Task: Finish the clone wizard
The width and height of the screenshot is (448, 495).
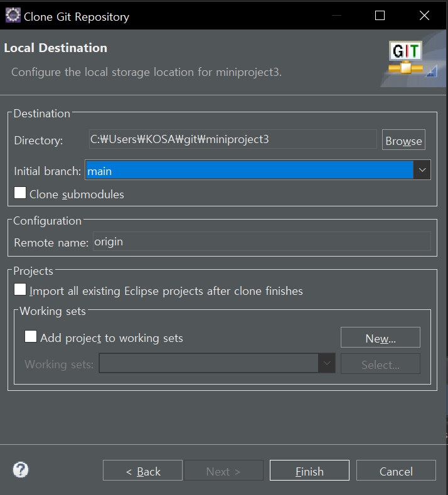Action: (309, 471)
